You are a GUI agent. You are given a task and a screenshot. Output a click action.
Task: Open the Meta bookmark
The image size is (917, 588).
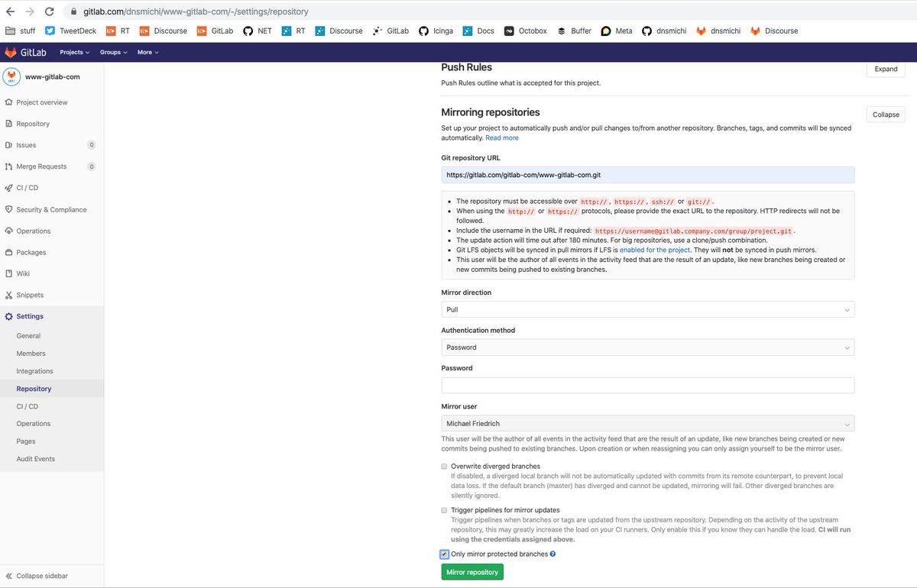pos(617,31)
